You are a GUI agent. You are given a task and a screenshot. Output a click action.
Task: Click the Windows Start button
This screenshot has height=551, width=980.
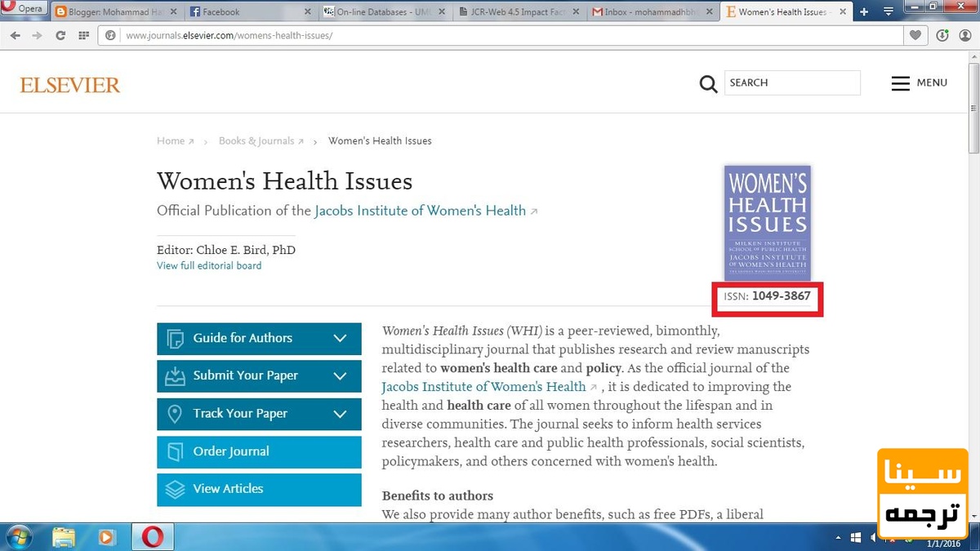(20, 537)
